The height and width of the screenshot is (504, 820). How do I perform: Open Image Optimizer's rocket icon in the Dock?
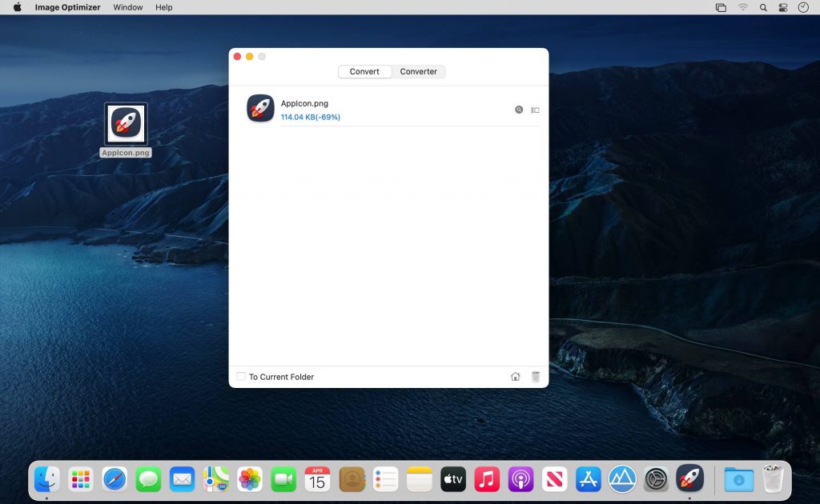[x=689, y=479]
